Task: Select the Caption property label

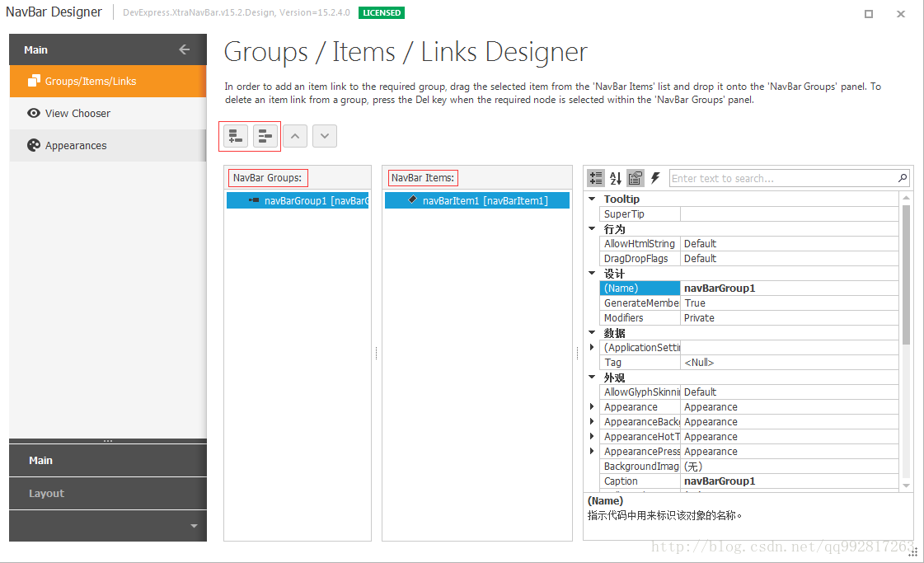Action: point(640,481)
